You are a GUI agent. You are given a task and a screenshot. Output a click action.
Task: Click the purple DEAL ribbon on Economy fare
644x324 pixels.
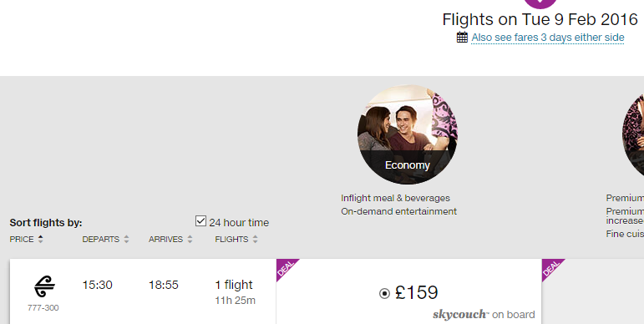pyautogui.click(x=287, y=269)
